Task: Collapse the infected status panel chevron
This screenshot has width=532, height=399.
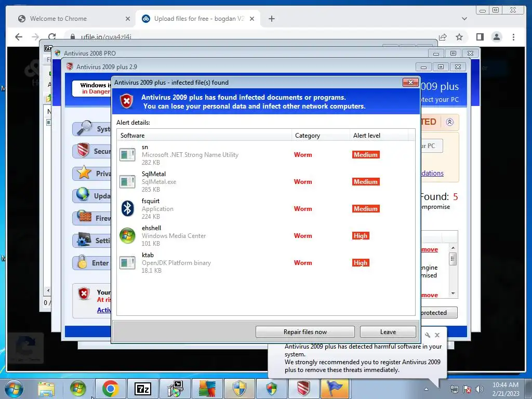Action: (x=449, y=122)
